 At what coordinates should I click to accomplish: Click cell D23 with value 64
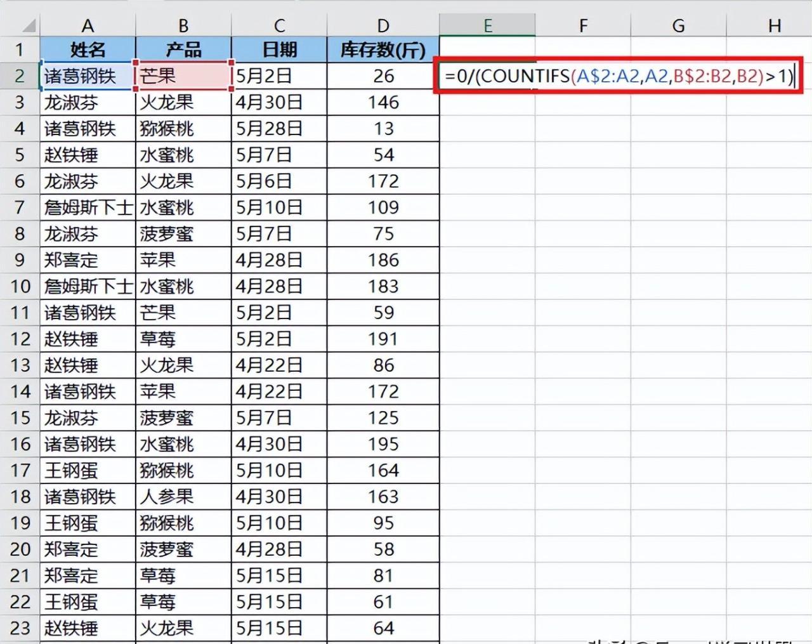[x=383, y=628]
